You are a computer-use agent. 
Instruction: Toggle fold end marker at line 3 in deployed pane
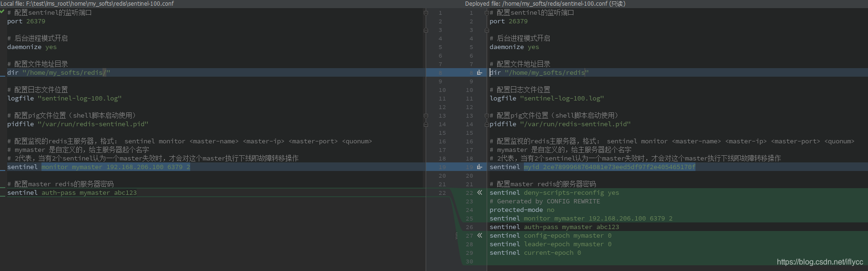pos(487,30)
